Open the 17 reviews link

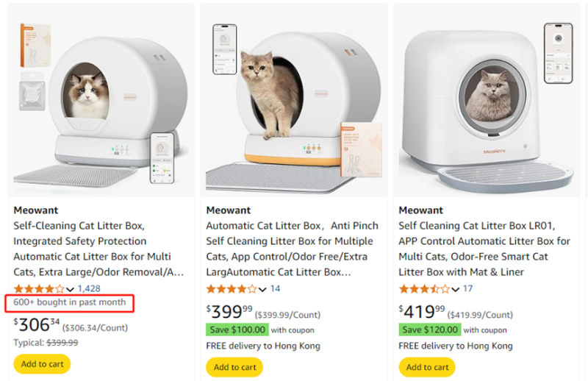point(468,289)
